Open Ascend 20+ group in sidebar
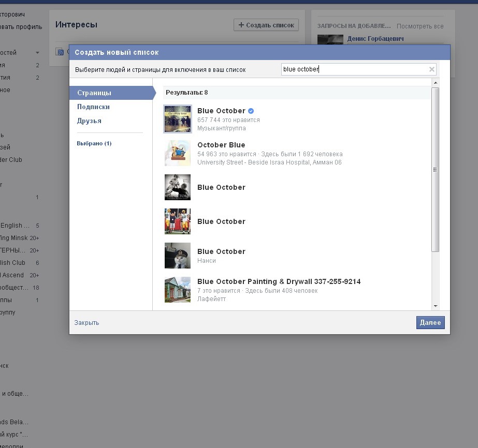 (x=20, y=275)
